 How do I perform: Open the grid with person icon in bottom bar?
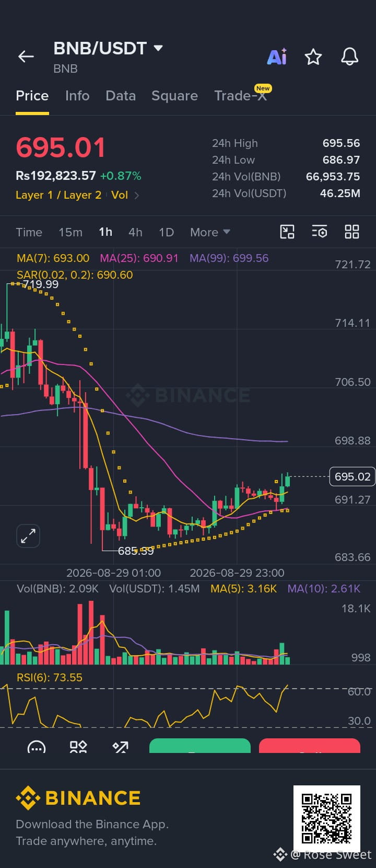pyautogui.click(x=78, y=747)
